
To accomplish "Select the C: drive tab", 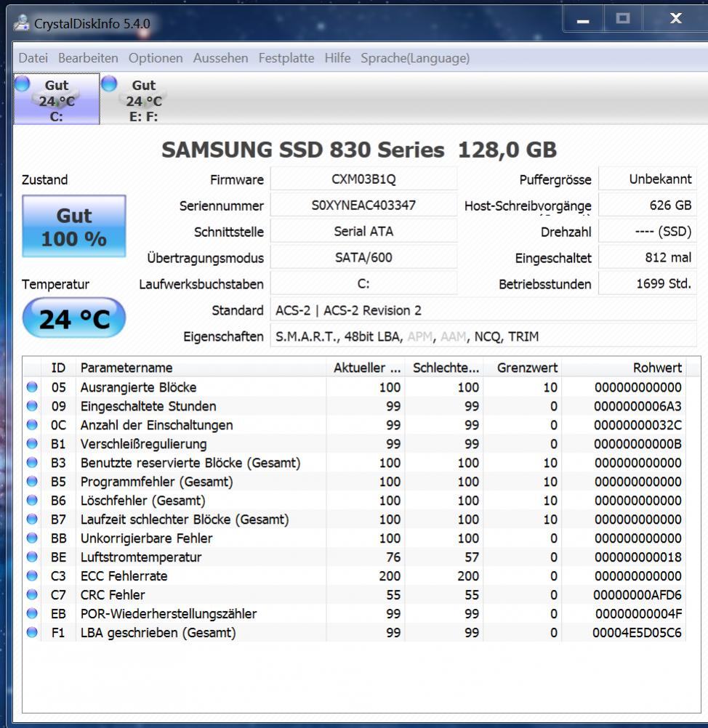I will (x=56, y=99).
